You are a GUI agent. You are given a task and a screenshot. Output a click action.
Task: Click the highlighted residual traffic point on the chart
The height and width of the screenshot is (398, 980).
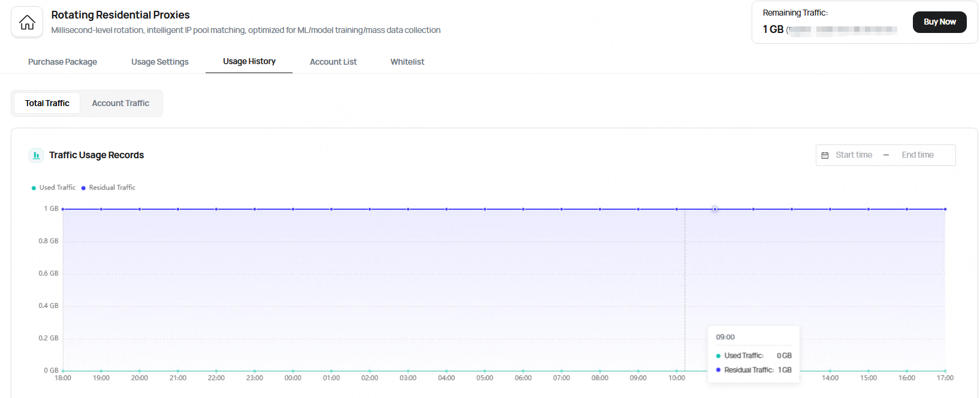pos(714,209)
